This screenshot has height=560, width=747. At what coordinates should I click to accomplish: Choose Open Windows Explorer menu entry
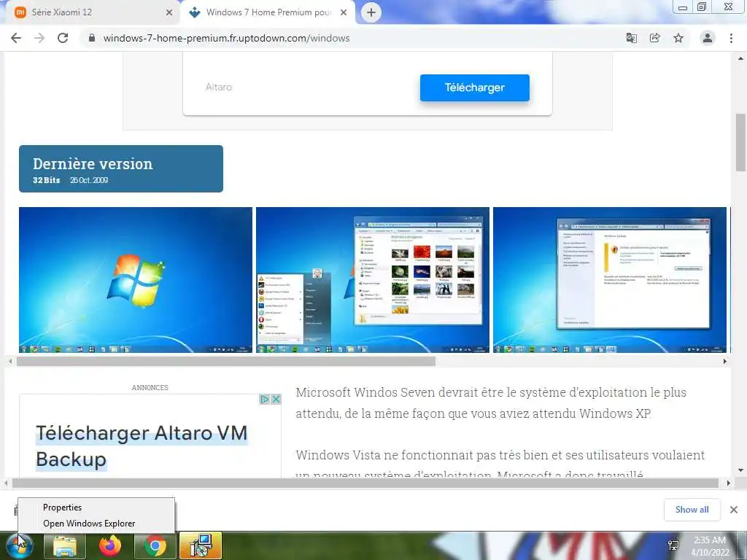96,524
